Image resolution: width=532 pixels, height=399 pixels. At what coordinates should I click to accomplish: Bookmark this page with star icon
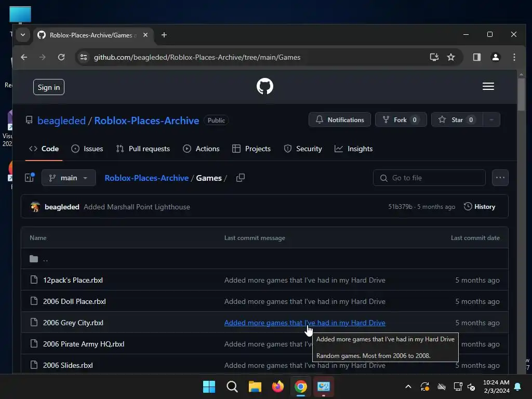coord(450,57)
